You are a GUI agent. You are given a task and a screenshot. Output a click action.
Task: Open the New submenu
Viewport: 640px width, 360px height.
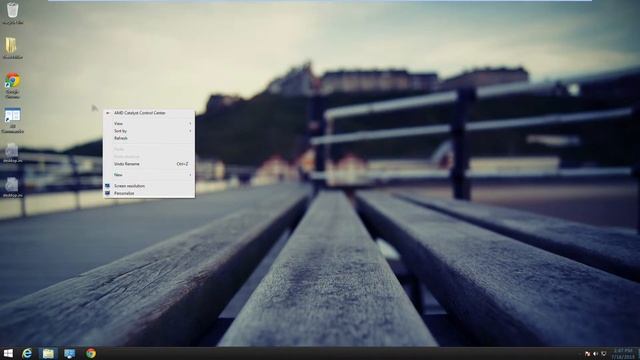coord(149,175)
